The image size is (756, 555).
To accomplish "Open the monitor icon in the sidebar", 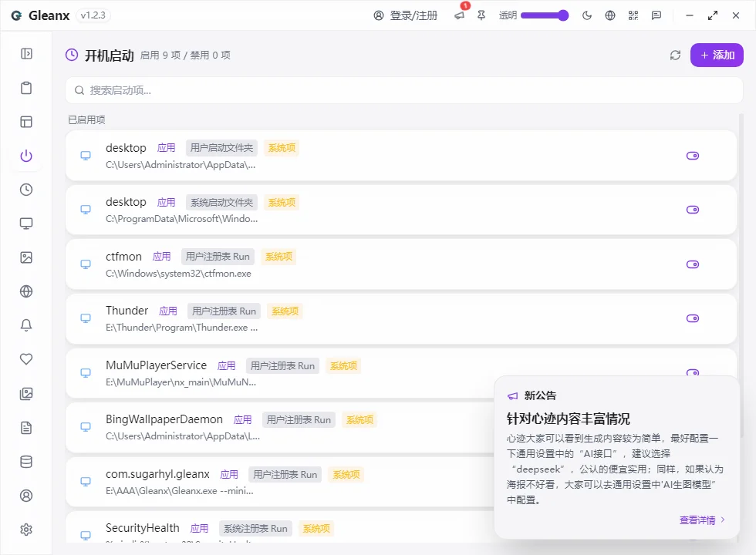I will [26, 224].
